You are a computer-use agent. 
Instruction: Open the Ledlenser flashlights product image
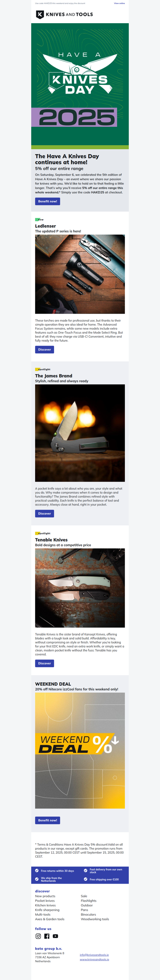[80, 274]
